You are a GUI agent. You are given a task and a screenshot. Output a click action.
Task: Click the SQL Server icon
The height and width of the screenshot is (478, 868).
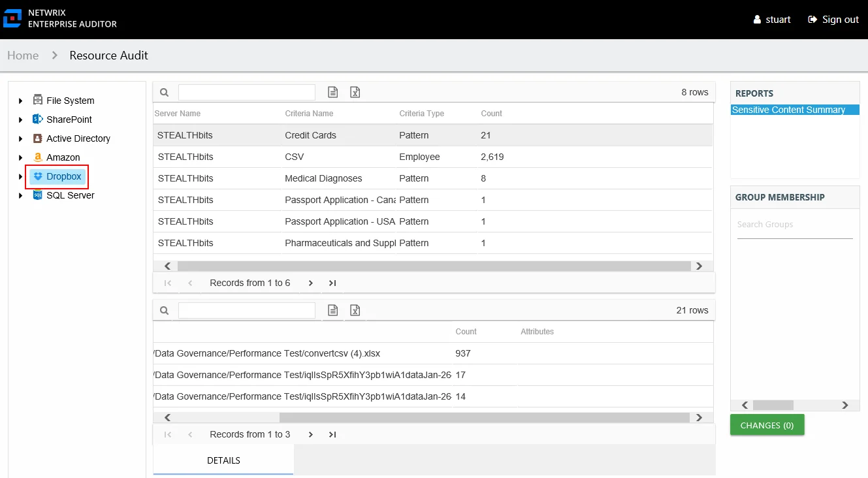tap(38, 195)
